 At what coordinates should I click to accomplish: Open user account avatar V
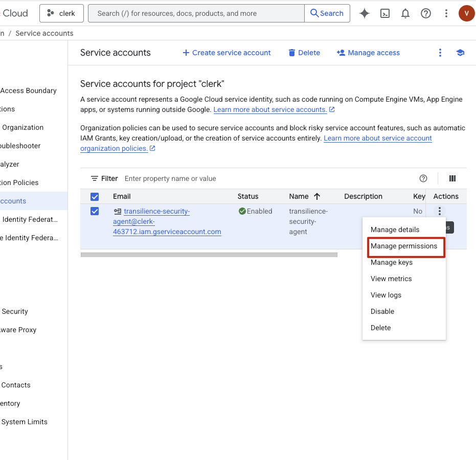(467, 13)
